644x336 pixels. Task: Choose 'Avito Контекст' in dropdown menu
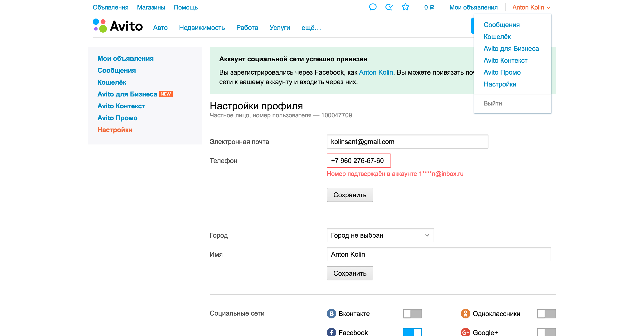[x=505, y=60]
